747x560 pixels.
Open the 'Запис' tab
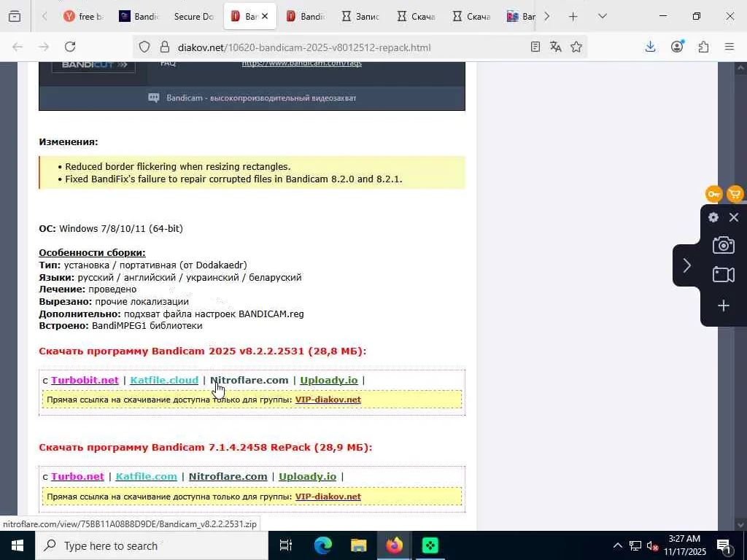coord(360,16)
